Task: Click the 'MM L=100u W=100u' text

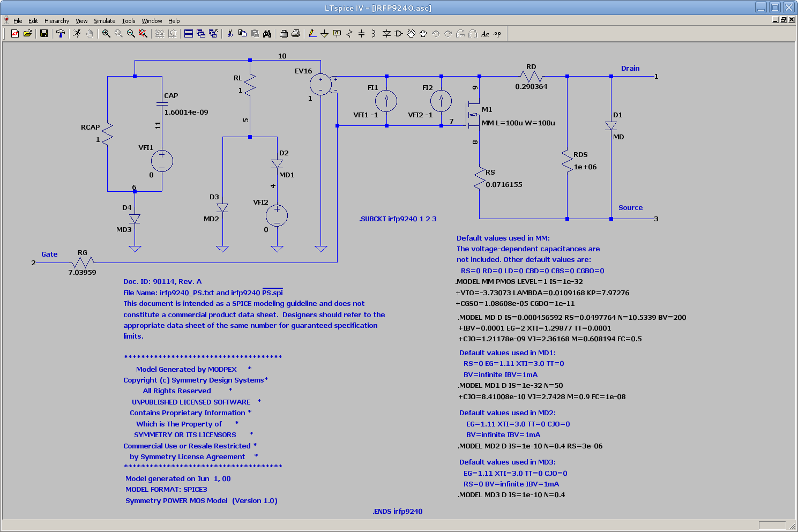Action: (518, 123)
